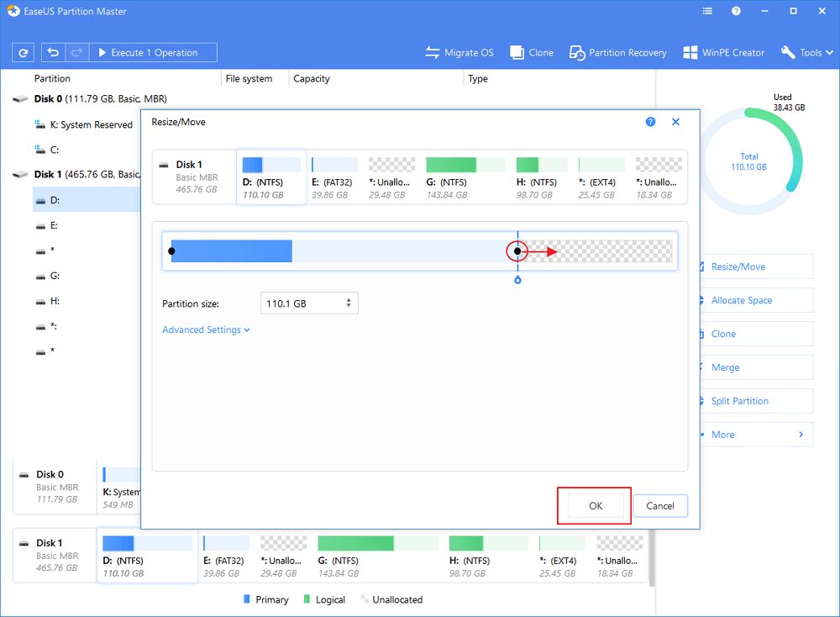Click the disk map vertical scrollbar
The image size is (840, 617).
pos(652,557)
